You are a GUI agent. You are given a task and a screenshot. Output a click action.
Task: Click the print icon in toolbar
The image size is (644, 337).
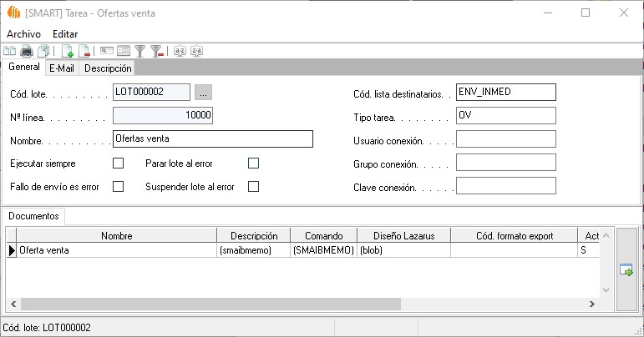(x=26, y=51)
